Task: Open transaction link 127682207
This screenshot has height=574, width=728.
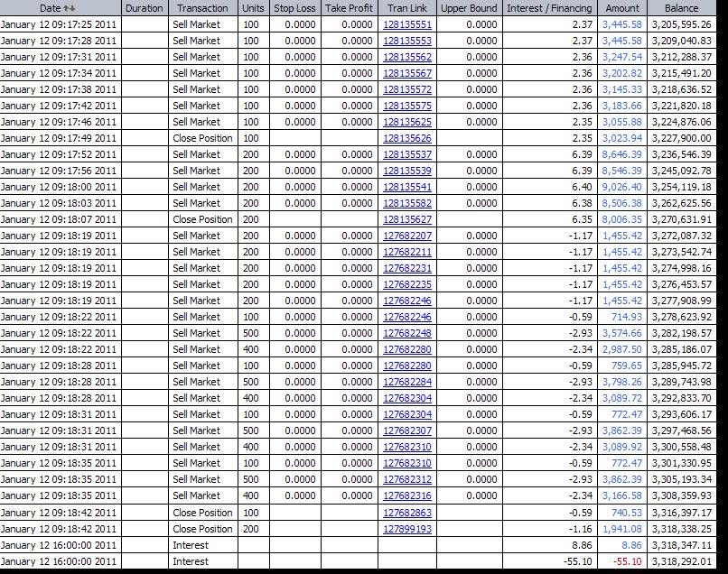Action: (x=407, y=236)
